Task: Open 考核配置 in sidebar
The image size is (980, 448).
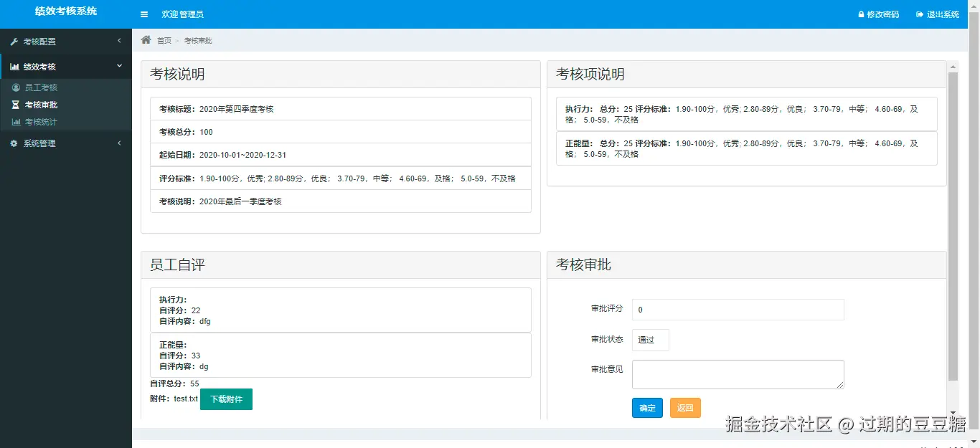Action: [66, 42]
